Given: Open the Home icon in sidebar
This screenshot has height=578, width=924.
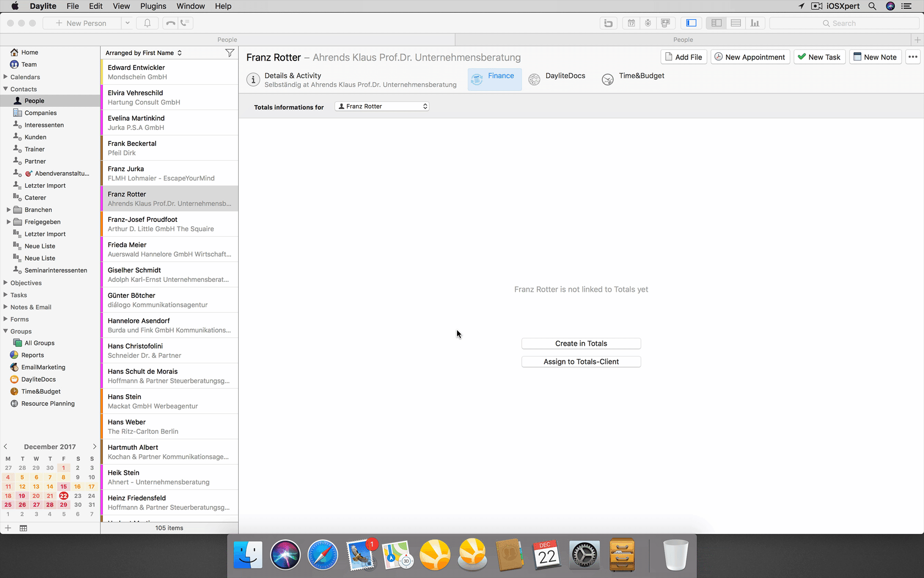Looking at the screenshot, I should point(14,52).
